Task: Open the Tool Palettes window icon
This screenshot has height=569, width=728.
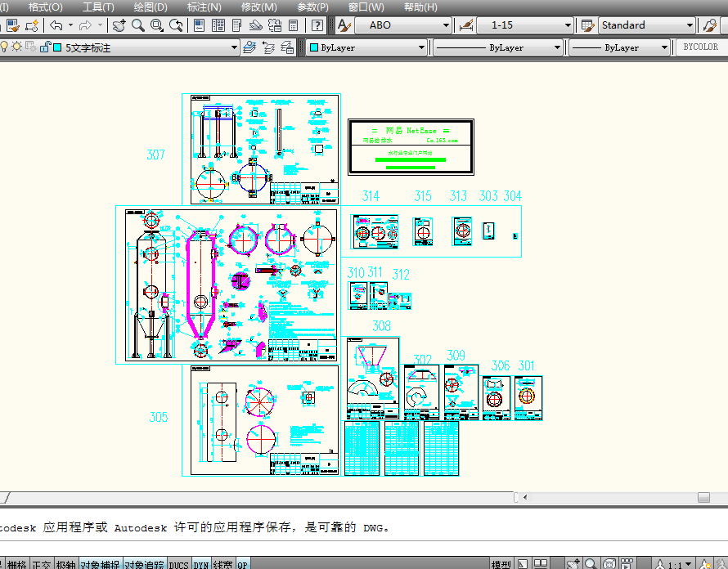Action: [x=236, y=25]
